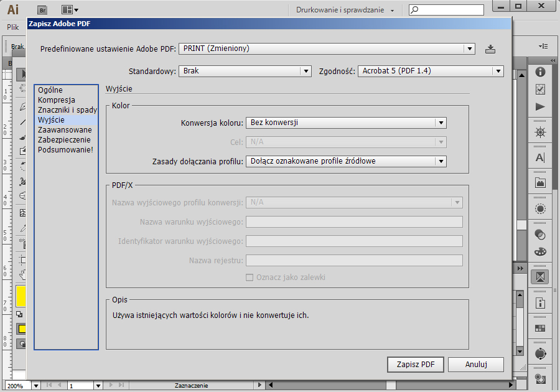Click the Illustrator Ai logo
The height and width of the screenshot is (392, 560).
(x=13, y=9)
